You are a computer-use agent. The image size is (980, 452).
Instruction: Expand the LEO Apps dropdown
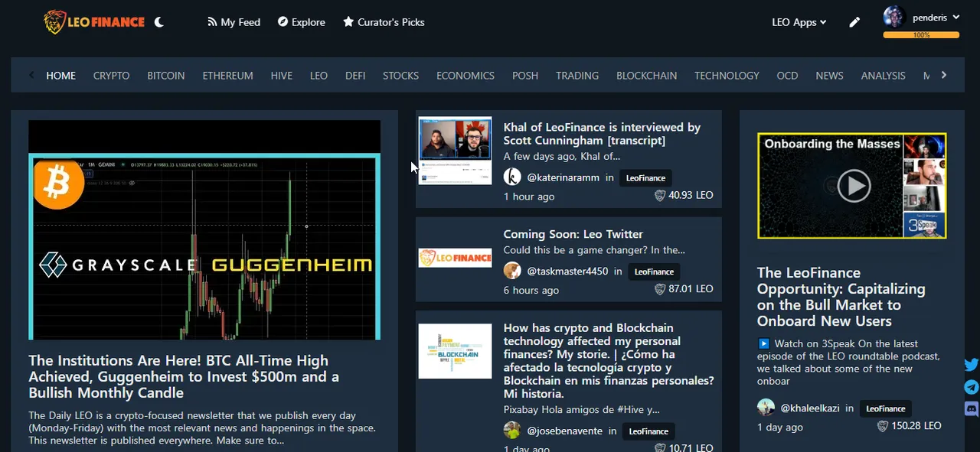click(x=799, y=22)
